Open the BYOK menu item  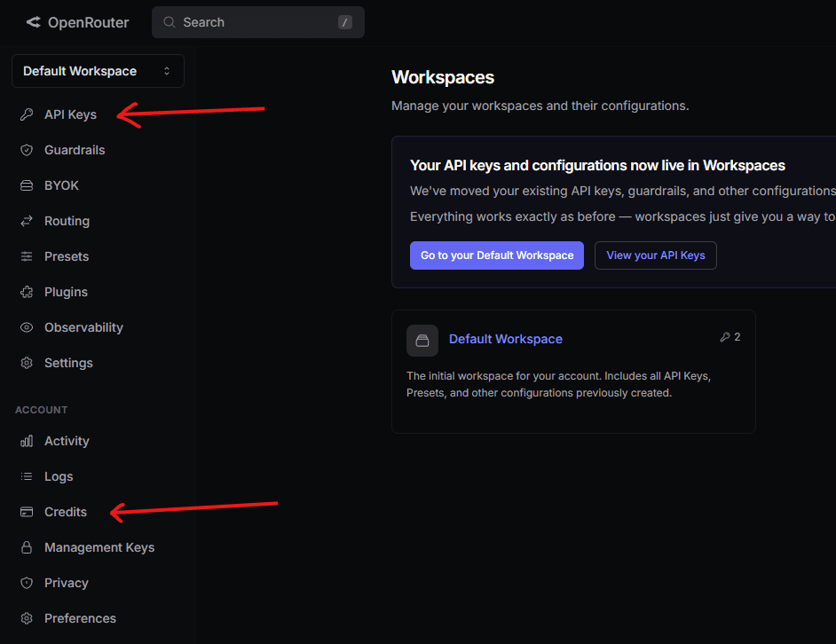point(61,185)
